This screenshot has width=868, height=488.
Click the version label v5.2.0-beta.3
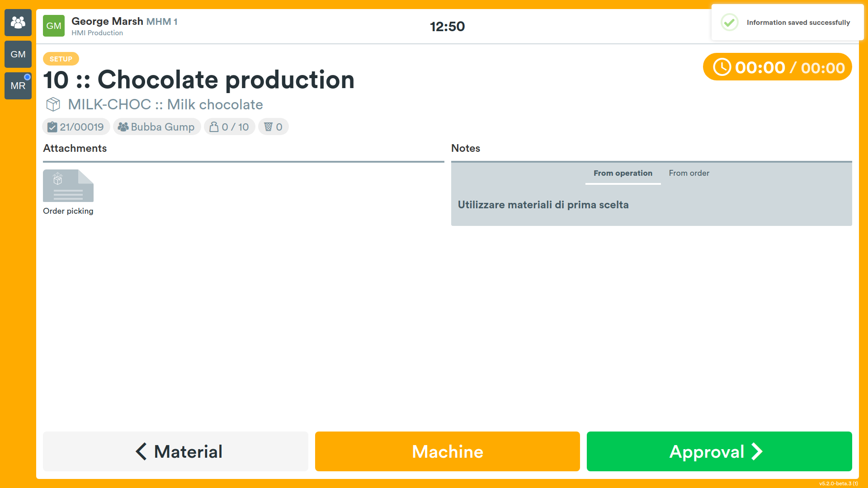838,483
